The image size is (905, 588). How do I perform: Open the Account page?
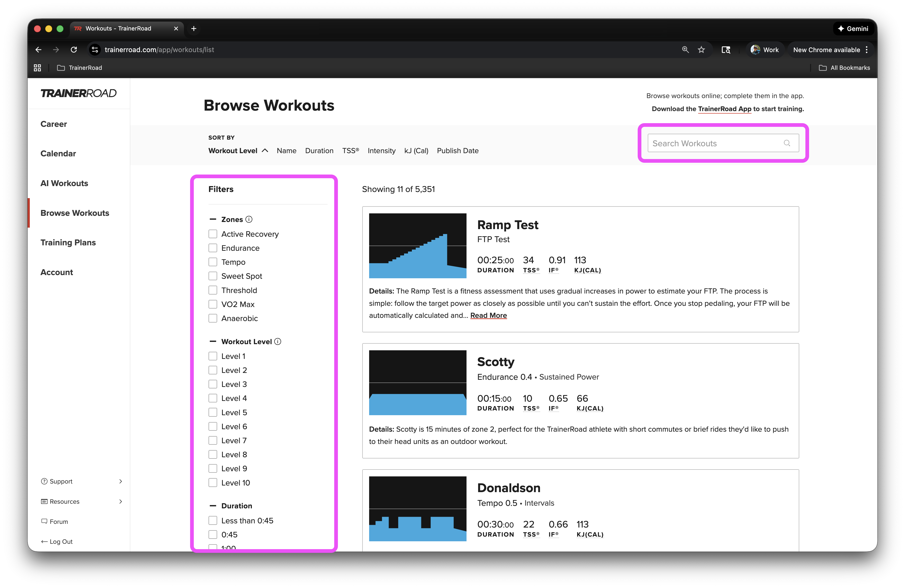(x=57, y=272)
